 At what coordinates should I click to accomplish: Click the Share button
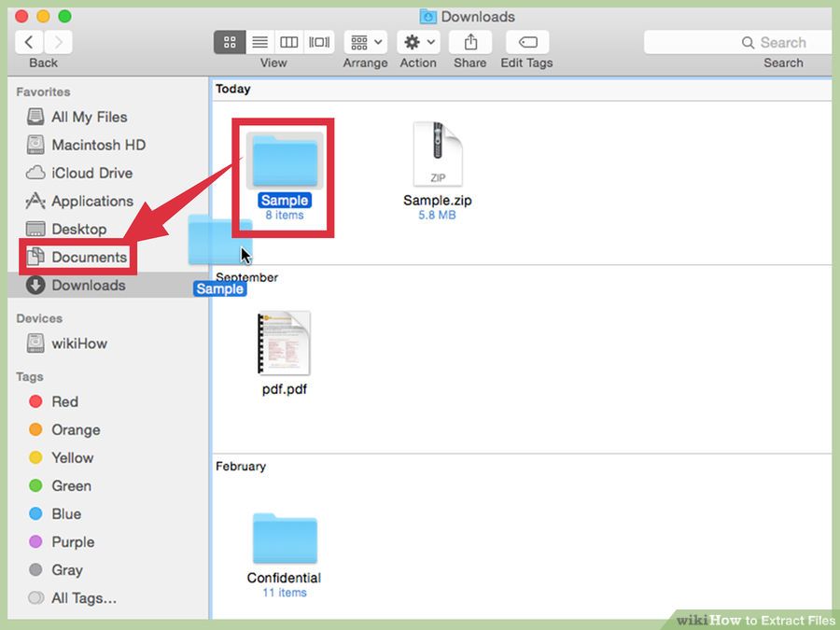(470, 42)
